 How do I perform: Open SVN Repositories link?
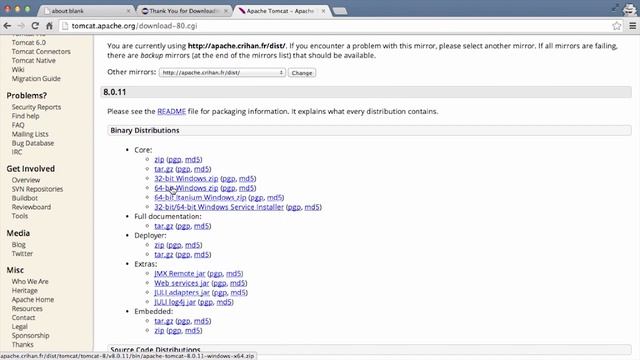click(x=37, y=189)
